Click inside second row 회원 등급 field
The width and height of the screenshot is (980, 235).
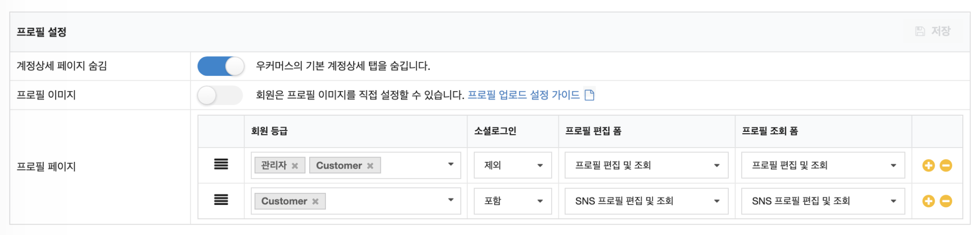pyautogui.click(x=356, y=201)
